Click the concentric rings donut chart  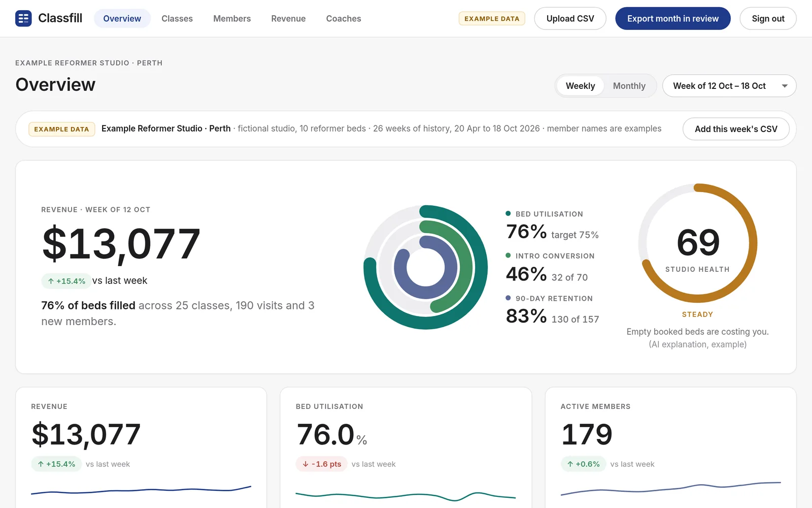click(x=426, y=267)
